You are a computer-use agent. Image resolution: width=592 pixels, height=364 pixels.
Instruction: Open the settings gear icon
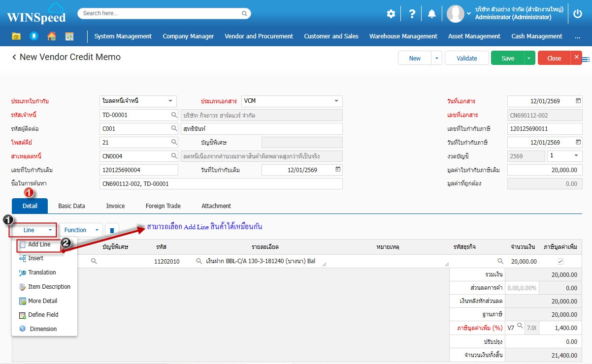point(391,14)
